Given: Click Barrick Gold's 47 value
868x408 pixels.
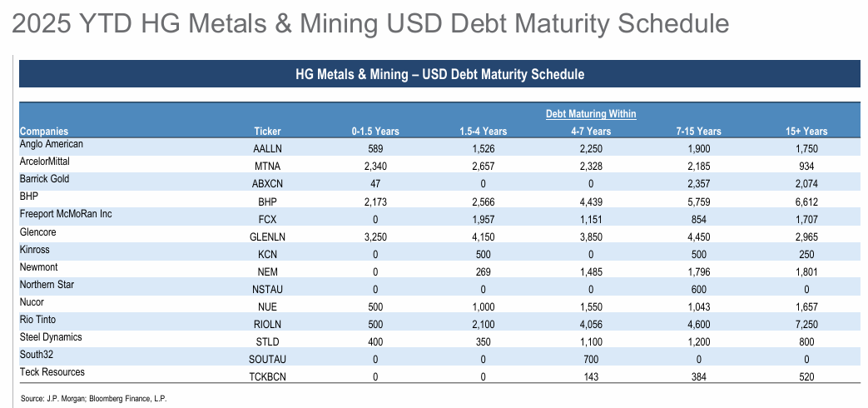Looking at the screenshot, I should coord(375,183).
